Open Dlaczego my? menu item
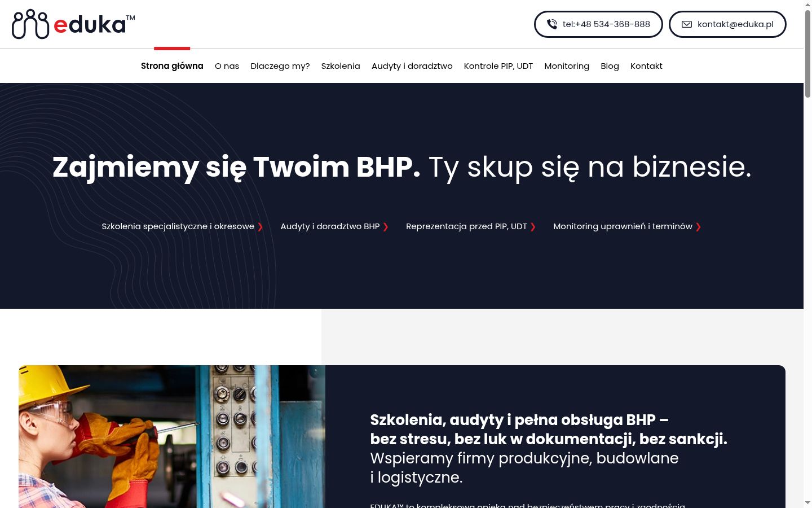 pos(280,66)
